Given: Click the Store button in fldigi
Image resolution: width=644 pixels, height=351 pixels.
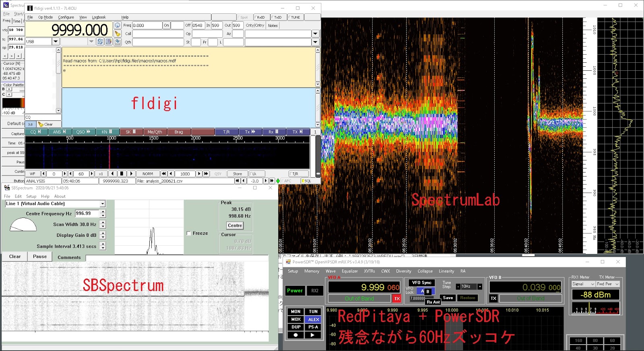Looking at the screenshot, I should pos(237,174).
